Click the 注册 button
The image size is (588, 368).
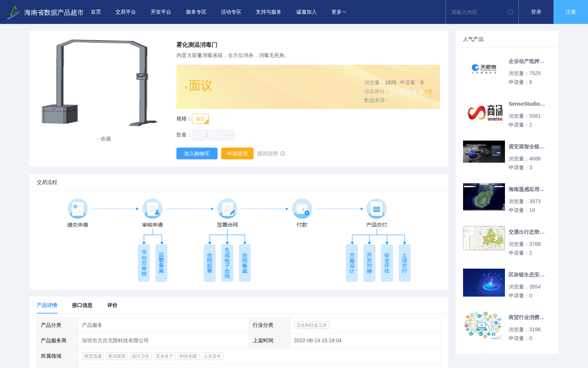coord(571,12)
